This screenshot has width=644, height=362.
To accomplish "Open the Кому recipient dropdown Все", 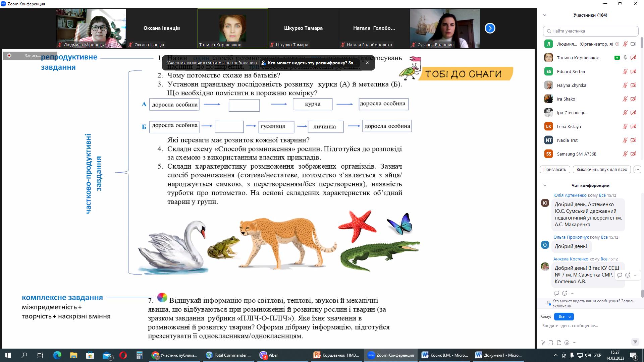I will point(564,316).
